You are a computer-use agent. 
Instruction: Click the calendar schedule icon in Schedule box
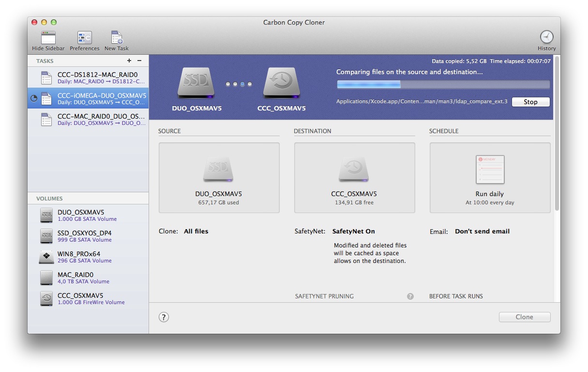(490, 169)
